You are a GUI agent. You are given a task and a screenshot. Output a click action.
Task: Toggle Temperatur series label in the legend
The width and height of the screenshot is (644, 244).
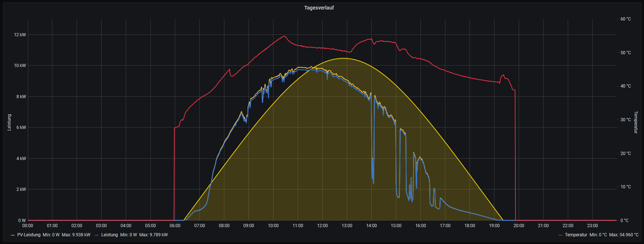coord(576,235)
